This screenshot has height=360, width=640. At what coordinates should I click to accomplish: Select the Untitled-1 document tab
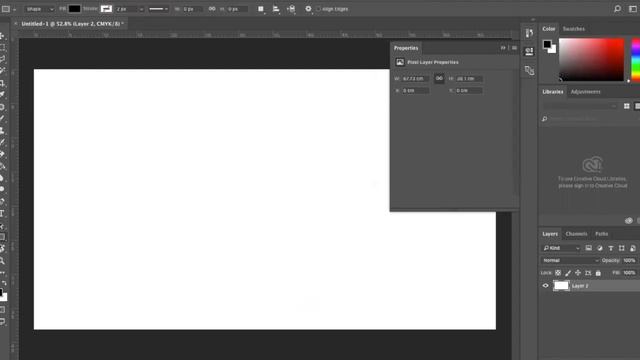click(72, 24)
